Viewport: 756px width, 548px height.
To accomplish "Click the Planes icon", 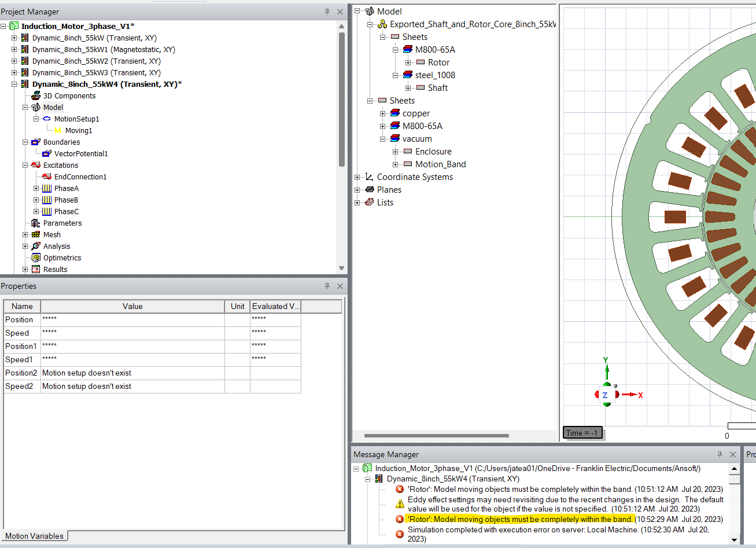I will coord(370,189).
